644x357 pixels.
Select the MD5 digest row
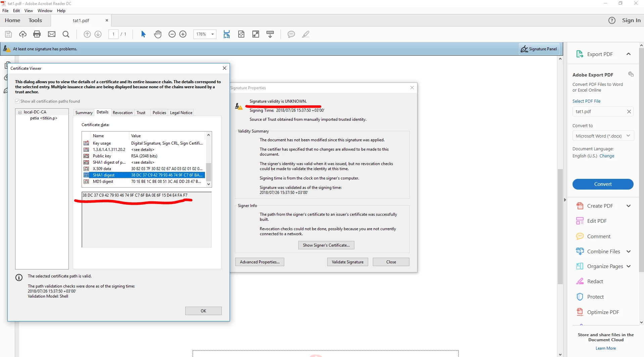(144, 182)
